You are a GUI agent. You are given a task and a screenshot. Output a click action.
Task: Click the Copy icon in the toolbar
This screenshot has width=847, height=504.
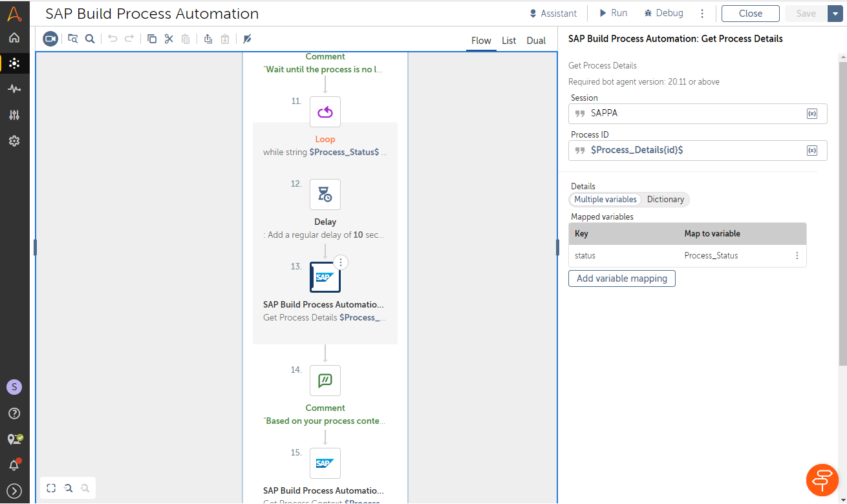coord(152,39)
